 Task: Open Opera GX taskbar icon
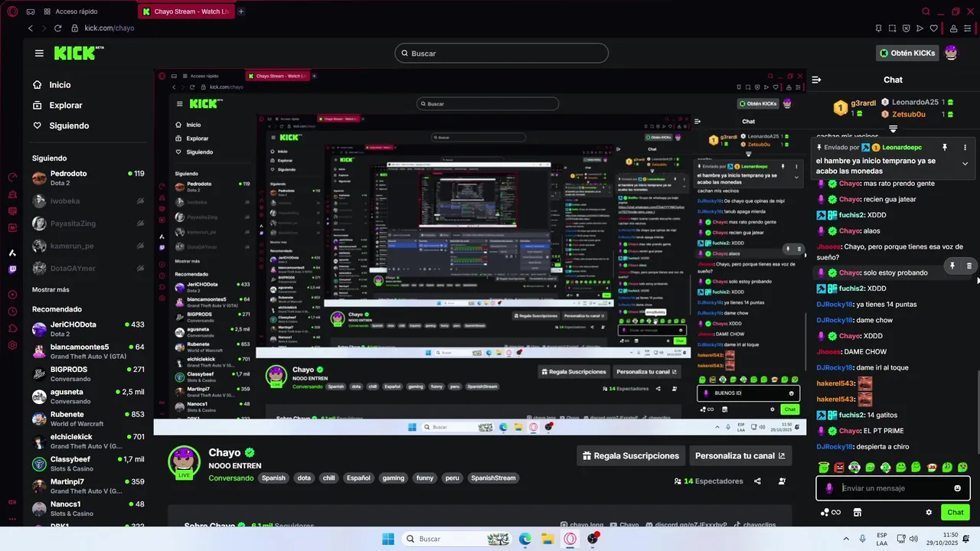(570, 539)
